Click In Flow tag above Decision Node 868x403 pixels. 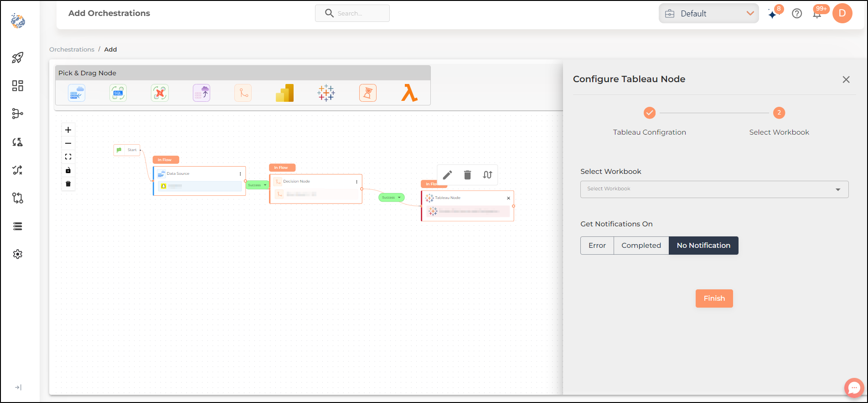click(282, 167)
